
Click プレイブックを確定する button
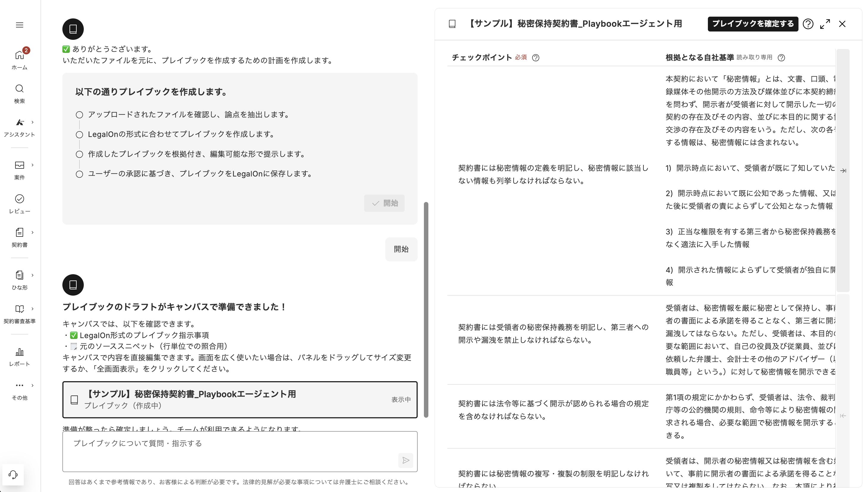pyautogui.click(x=752, y=24)
